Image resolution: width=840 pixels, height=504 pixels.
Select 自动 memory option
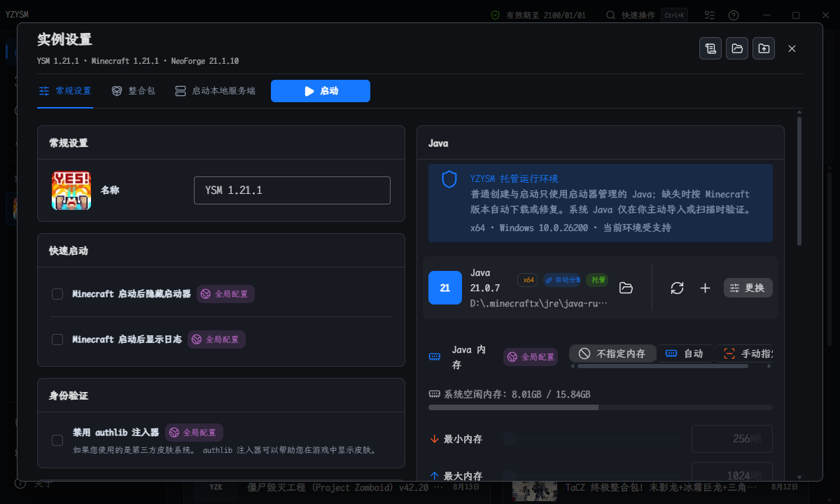click(x=685, y=353)
